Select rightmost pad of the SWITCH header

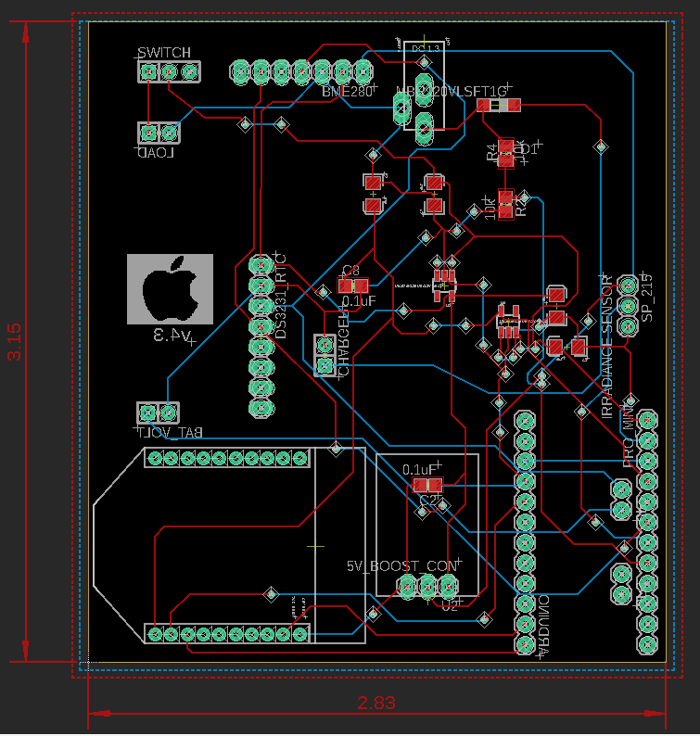click(189, 71)
